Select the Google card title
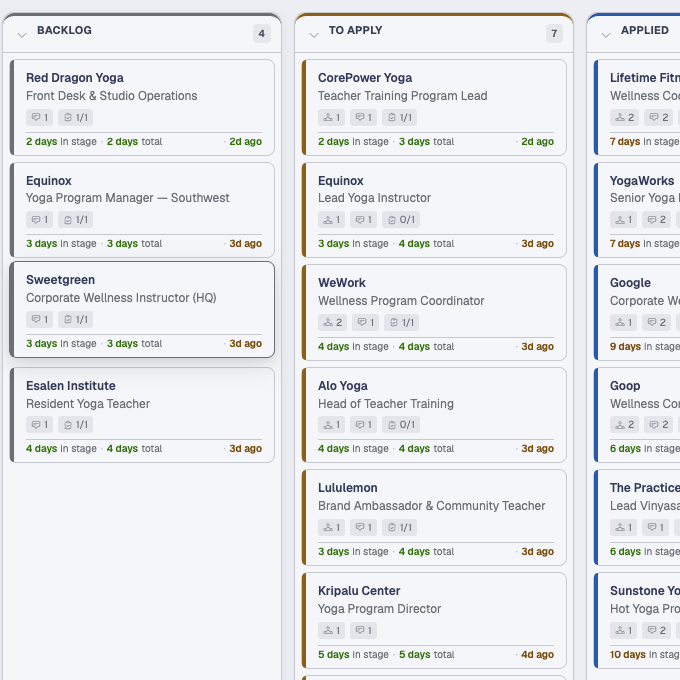The width and height of the screenshot is (680, 680). click(x=630, y=283)
